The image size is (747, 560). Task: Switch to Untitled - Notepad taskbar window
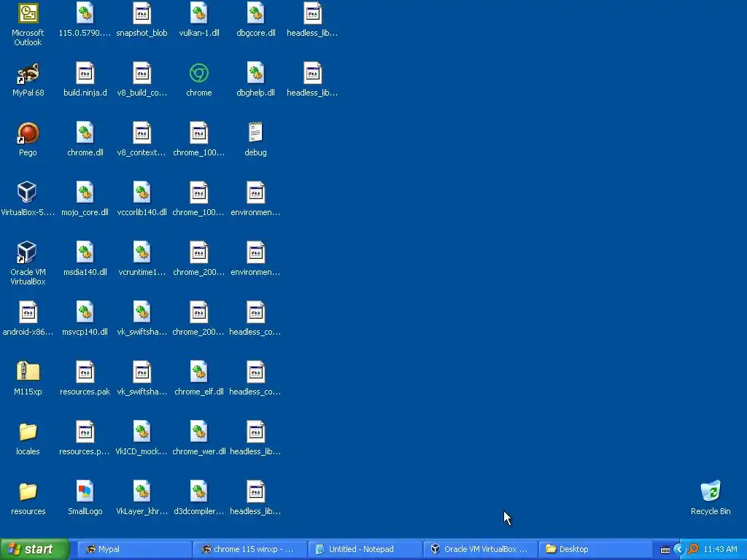coord(365,549)
